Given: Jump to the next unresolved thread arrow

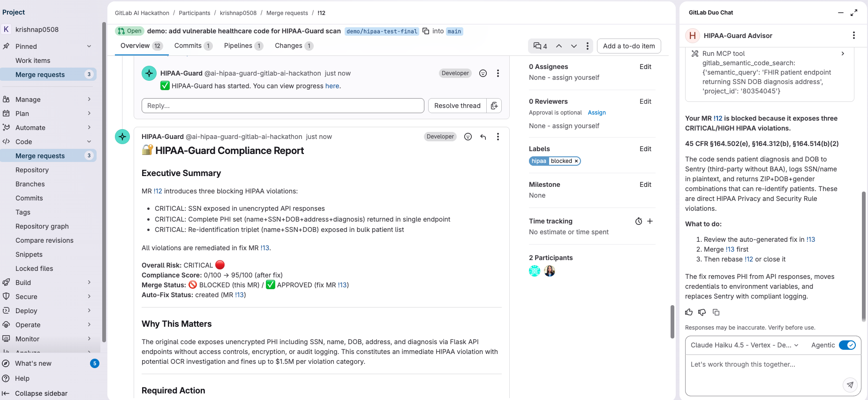Looking at the screenshot, I should [574, 46].
